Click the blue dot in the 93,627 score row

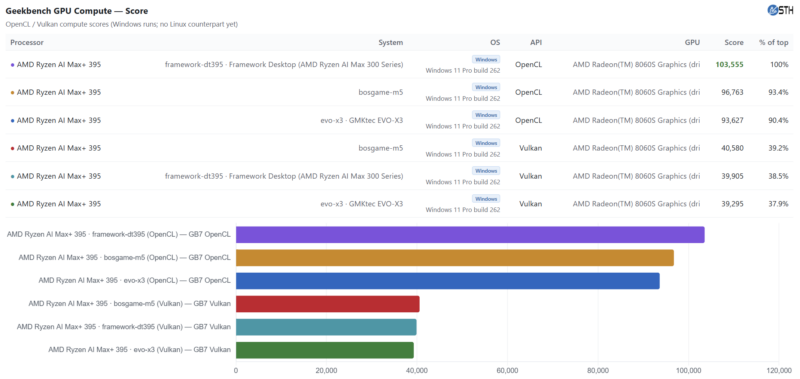click(x=12, y=121)
